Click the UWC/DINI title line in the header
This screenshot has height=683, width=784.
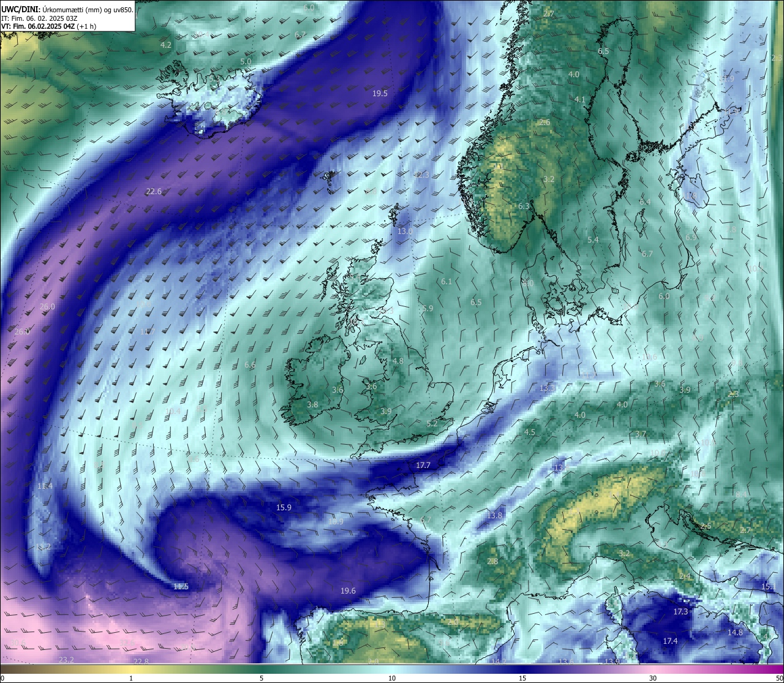pyautogui.click(x=67, y=10)
